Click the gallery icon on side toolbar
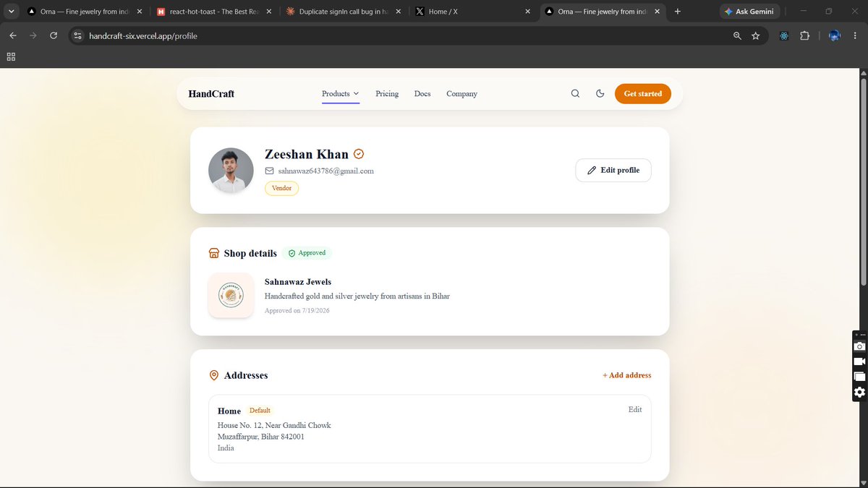 [x=859, y=377]
